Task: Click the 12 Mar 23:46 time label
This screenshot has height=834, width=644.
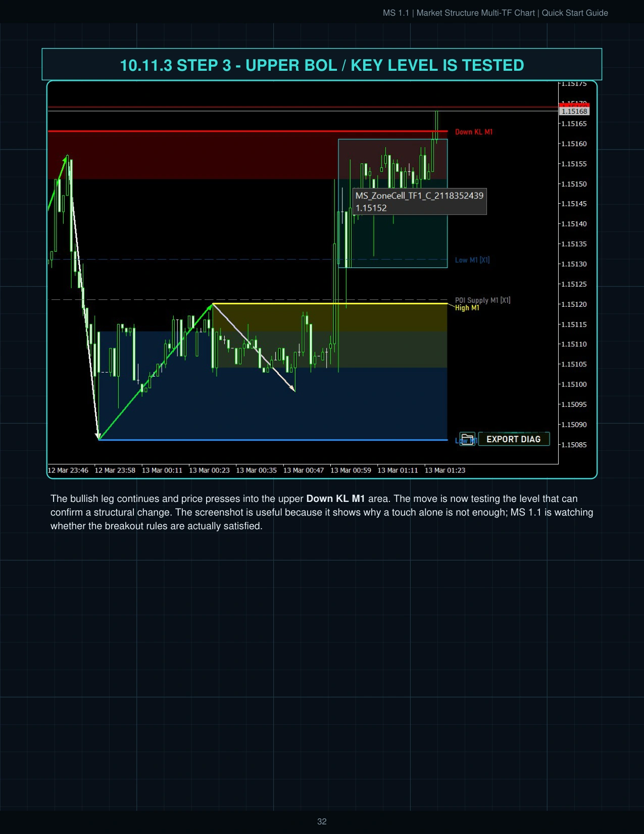Action: [x=68, y=470]
